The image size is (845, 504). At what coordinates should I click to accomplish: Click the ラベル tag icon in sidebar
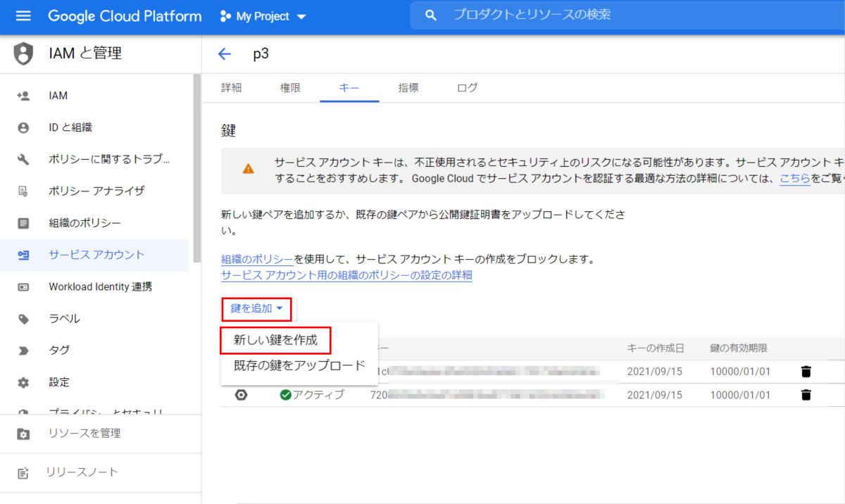click(x=23, y=318)
